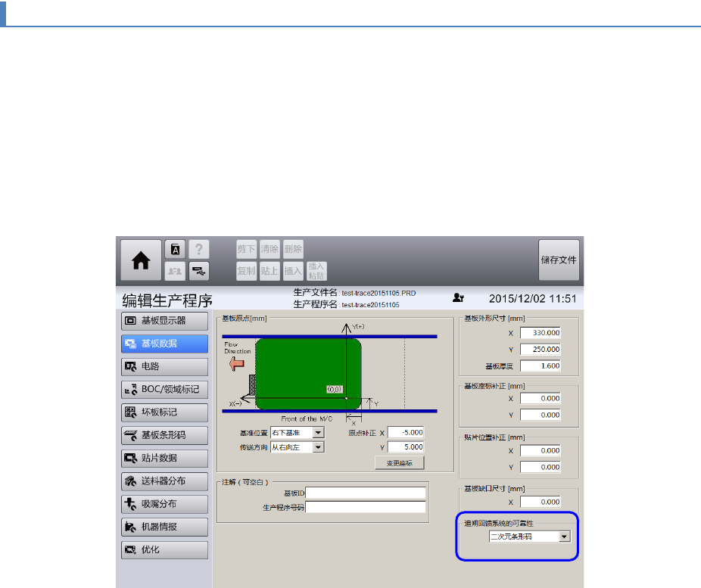The width and height of the screenshot is (701, 588).
Task: Click the green board in diagram
Action: (308, 374)
